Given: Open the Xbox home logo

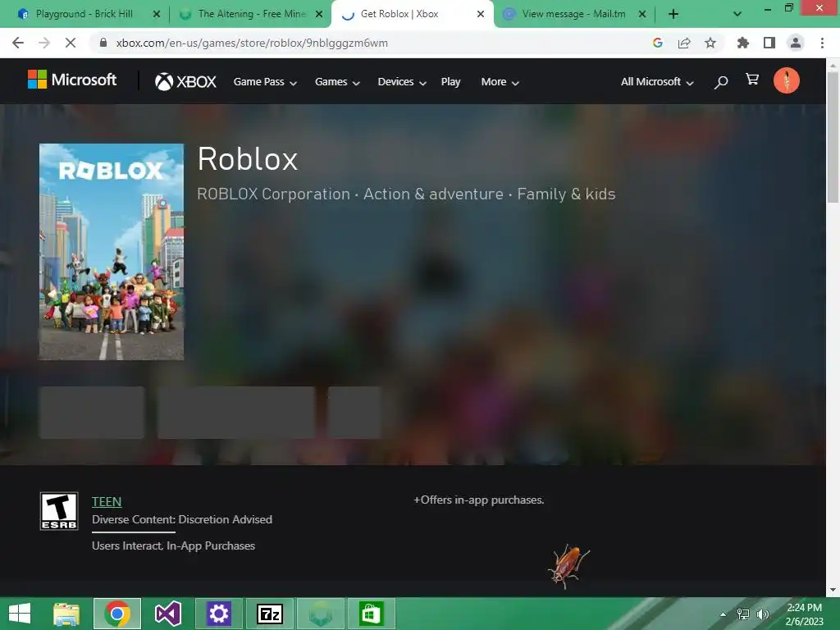Looking at the screenshot, I should (x=185, y=81).
